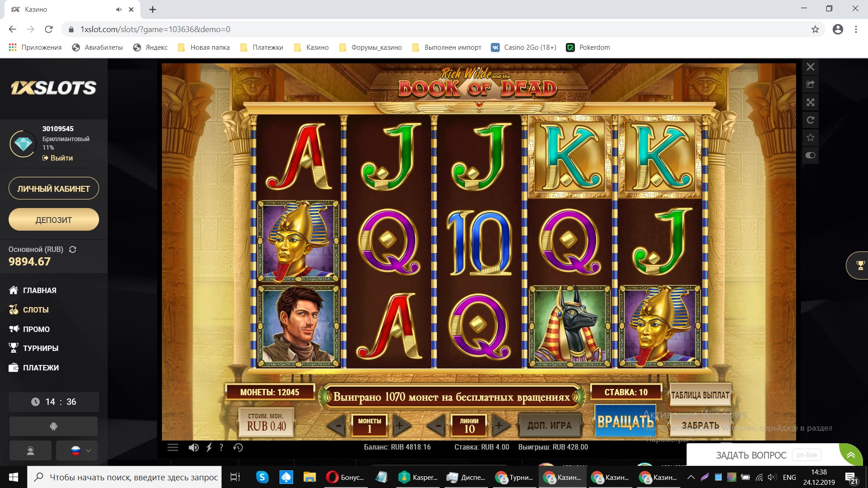Open support via the headset icon
868x488 pixels.
[30, 450]
